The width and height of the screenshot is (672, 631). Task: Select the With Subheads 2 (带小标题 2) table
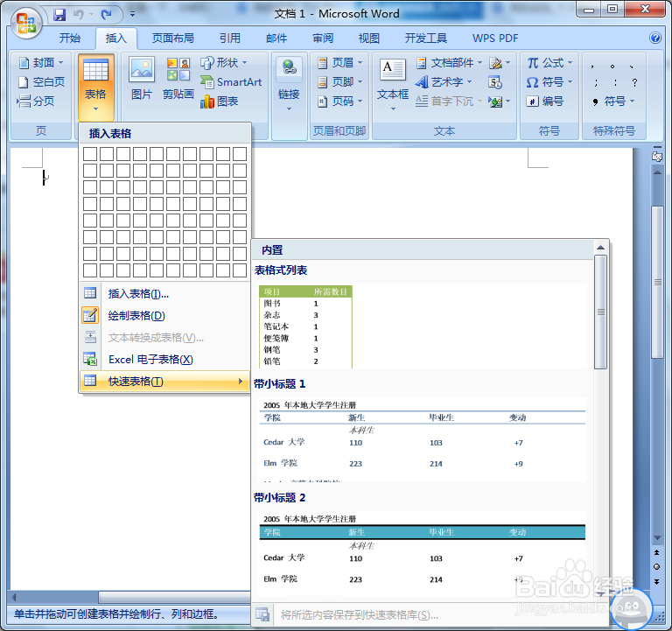(423, 553)
